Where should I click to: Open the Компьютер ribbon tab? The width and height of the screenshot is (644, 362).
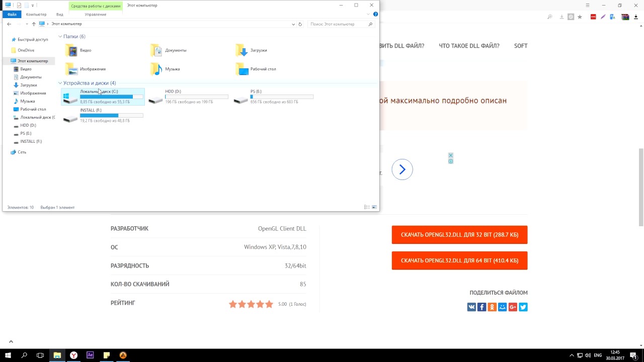[x=36, y=15]
